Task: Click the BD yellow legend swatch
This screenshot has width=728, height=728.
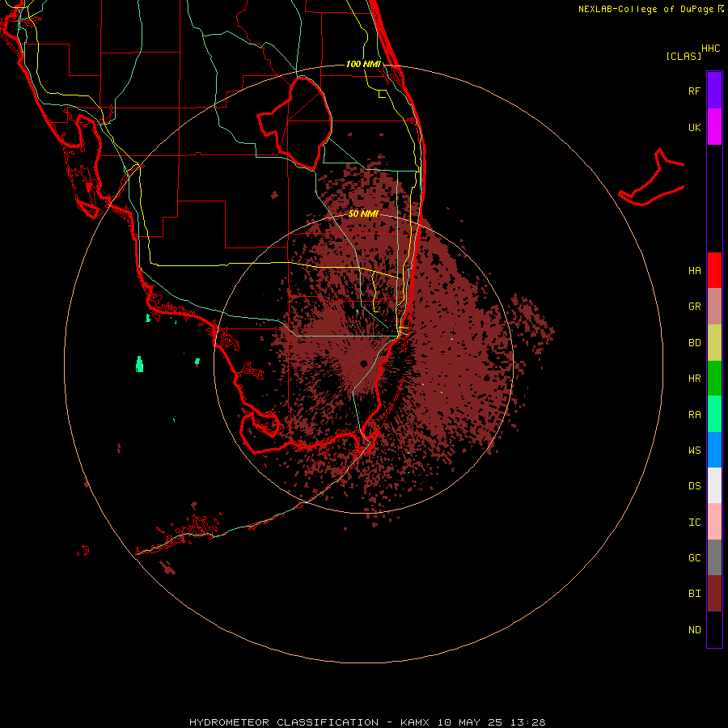Action: coord(714,343)
